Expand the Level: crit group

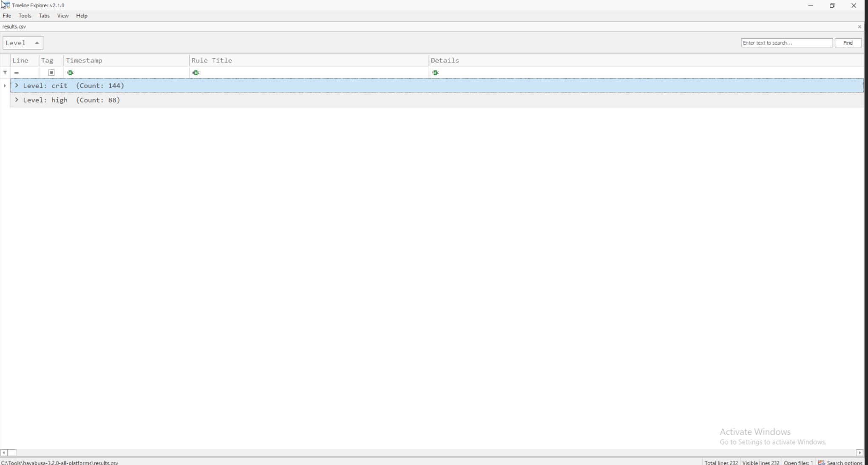(x=17, y=85)
